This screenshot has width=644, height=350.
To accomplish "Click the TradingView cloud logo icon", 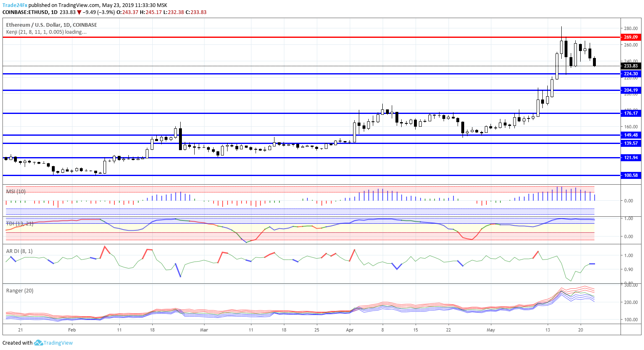I will click(x=38, y=343).
